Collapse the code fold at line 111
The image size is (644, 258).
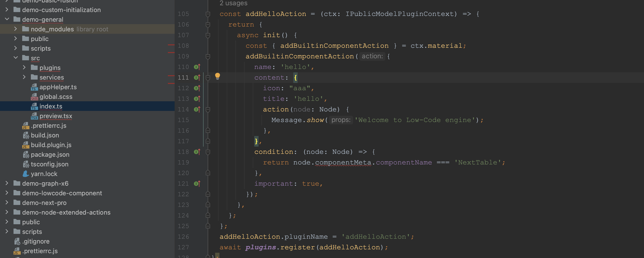tap(207, 77)
